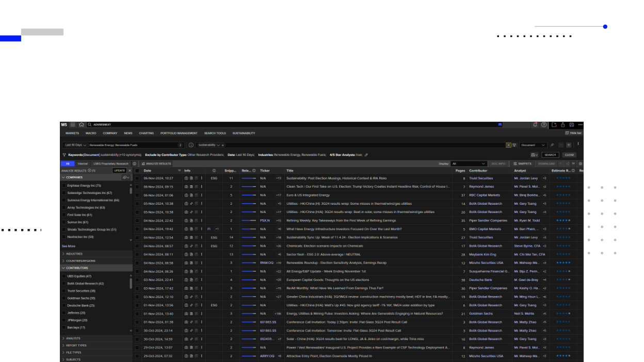Viewport: 644px width, 362px height.
Task: Check the checkbox for the 06-Nov Sustainability row
Action: tap(136, 177)
